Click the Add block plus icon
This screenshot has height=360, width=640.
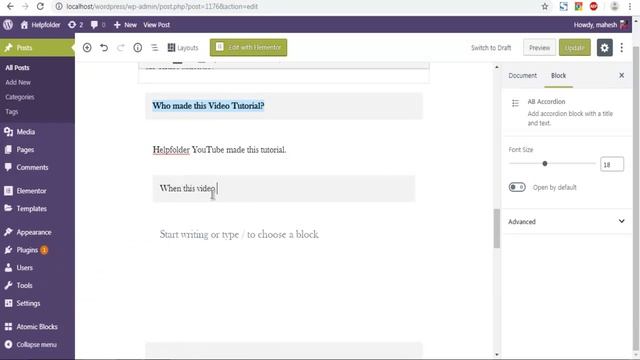87,48
